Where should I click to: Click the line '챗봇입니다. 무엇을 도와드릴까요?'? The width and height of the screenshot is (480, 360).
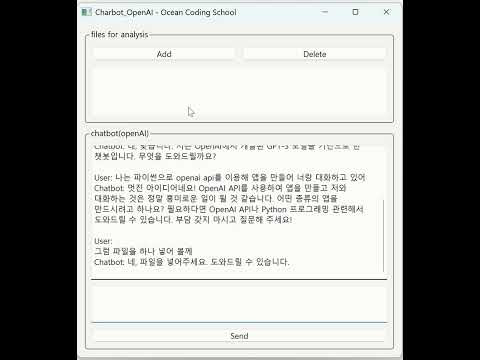pyautogui.click(x=155, y=156)
